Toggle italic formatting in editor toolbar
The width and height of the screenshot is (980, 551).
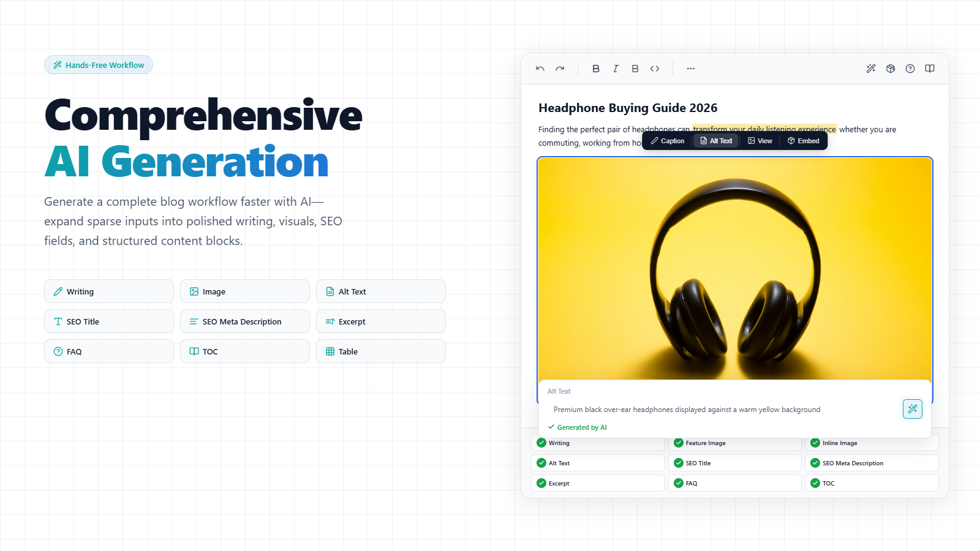(616, 69)
